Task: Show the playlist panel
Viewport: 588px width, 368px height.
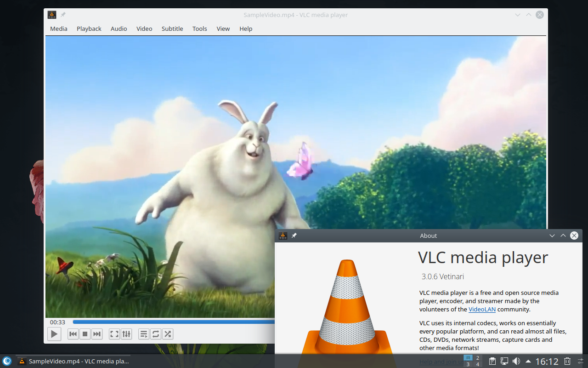Action: (144, 334)
